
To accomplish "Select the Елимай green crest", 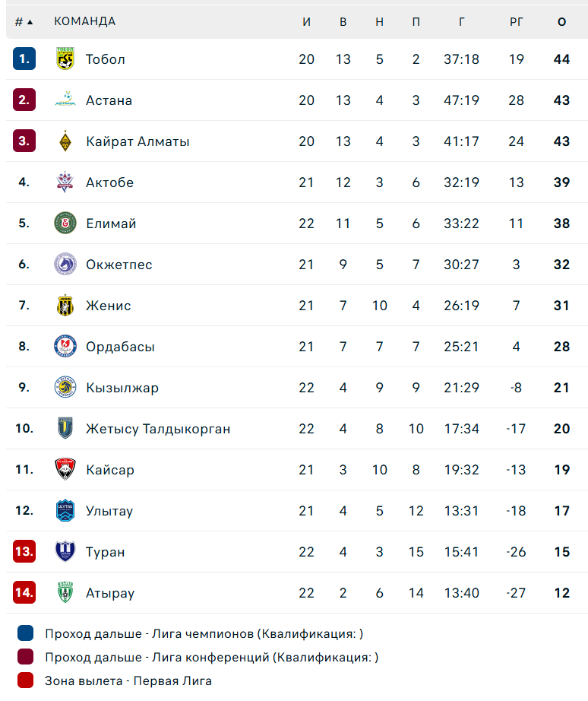I will pos(65,223).
